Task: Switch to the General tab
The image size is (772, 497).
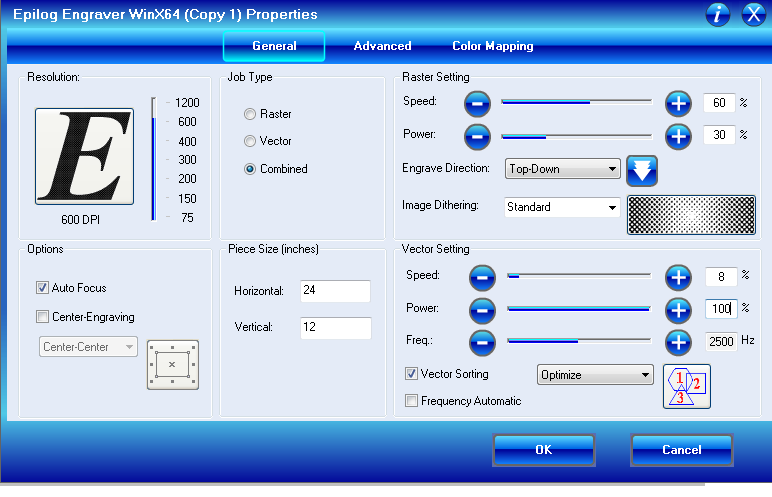Action: point(274,46)
